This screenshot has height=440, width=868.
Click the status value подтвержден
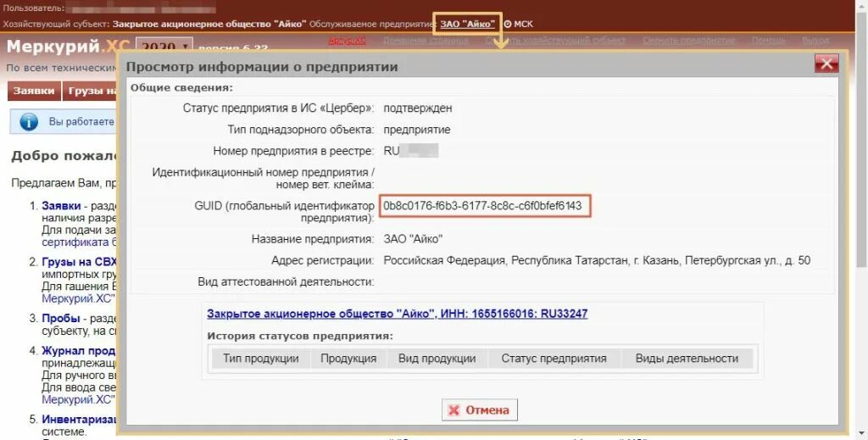(x=418, y=108)
